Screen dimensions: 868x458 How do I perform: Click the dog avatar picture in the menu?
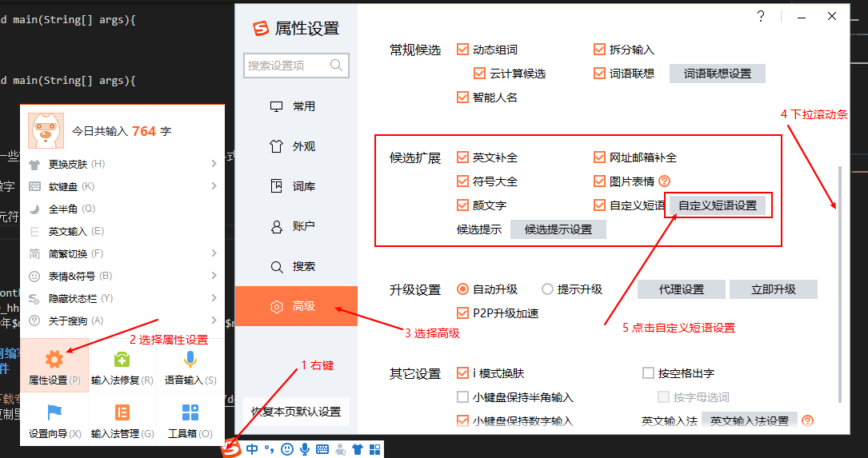coord(46,130)
